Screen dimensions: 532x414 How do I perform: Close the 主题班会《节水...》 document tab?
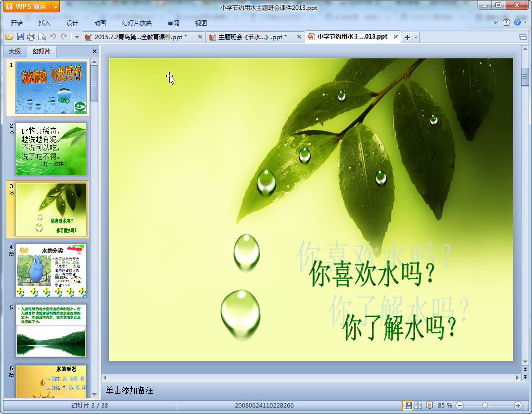[x=299, y=37]
